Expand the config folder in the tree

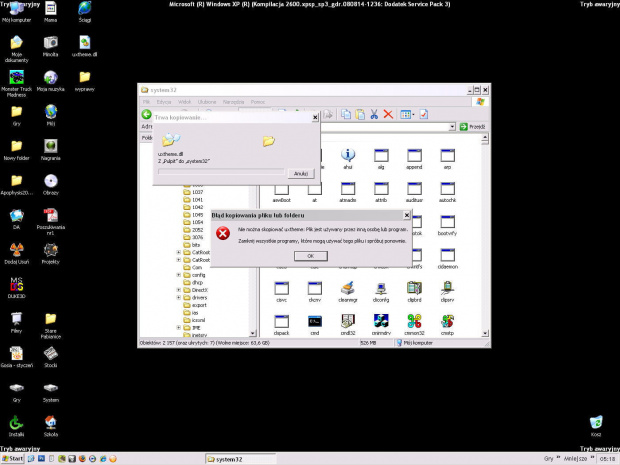(178, 275)
